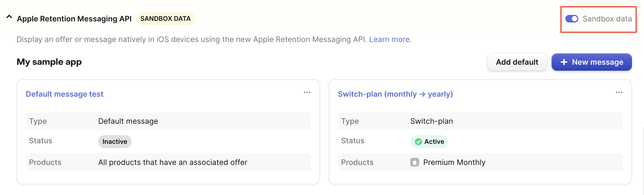644x195 pixels.
Task: Open the Default message test message
Action: pos(65,94)
